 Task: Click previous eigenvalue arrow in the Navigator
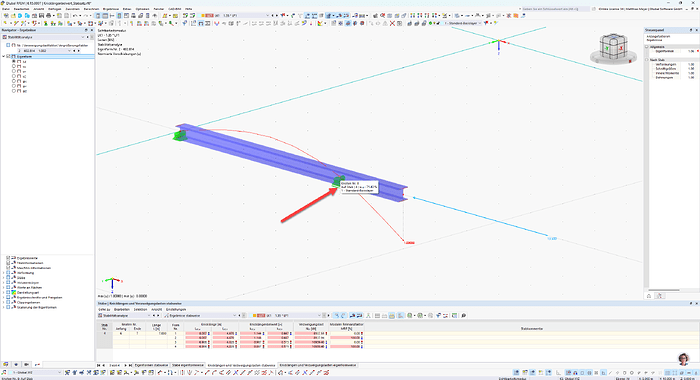pos(74,51)
